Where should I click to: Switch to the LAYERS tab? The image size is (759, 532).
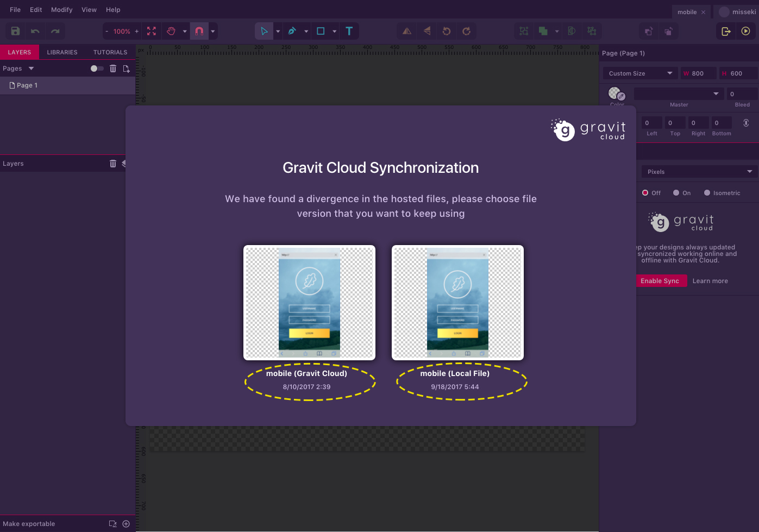point(20,52)
